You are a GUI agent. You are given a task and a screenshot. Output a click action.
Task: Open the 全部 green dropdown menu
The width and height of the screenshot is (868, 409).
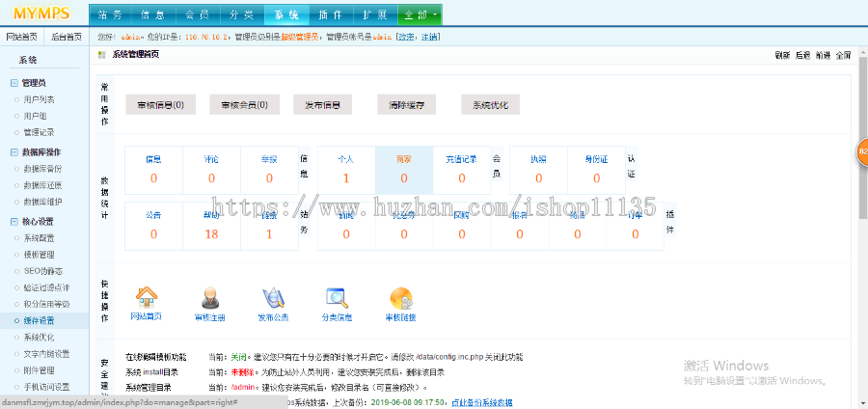420,14
